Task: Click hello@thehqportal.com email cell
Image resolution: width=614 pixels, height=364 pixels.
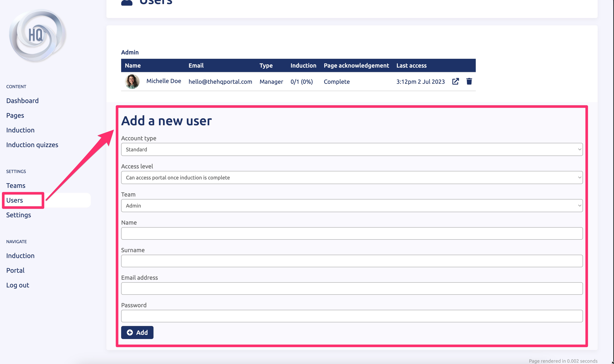Action: pyautogui.click(x=220, y=82)
